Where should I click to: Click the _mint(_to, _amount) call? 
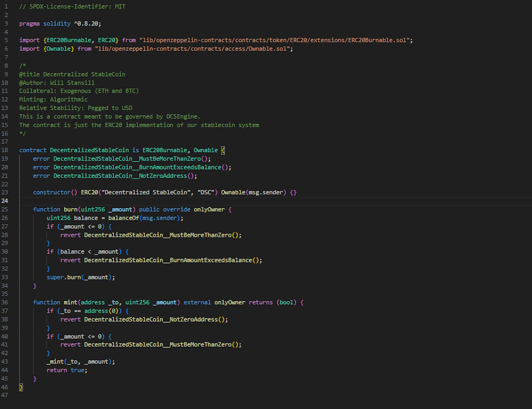pos(81,361)
